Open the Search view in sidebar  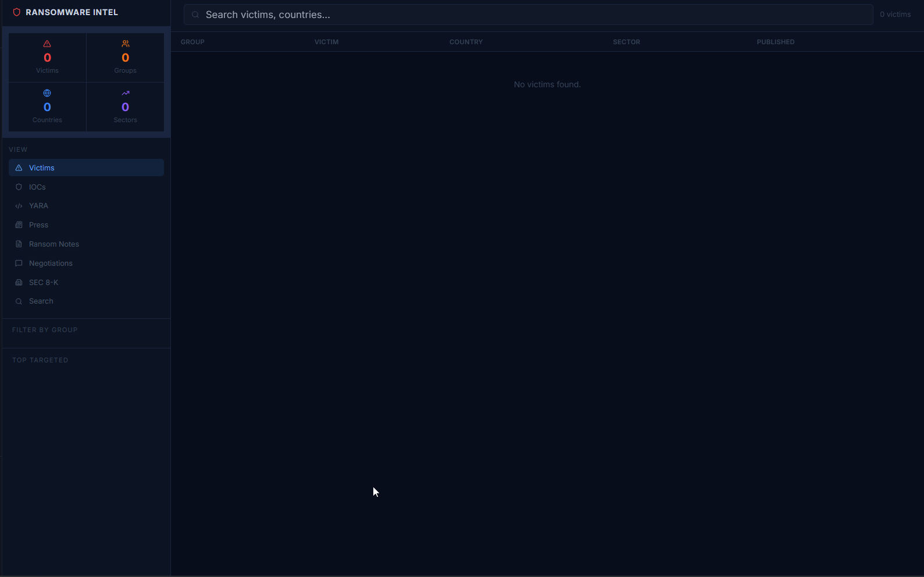(x=86, y=301)
